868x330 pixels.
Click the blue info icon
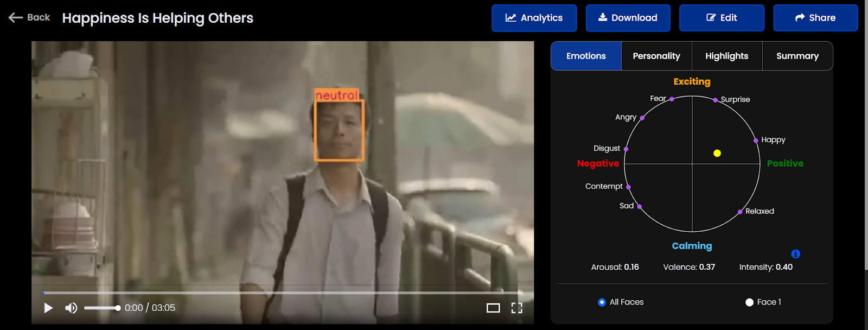click(796, 253)
